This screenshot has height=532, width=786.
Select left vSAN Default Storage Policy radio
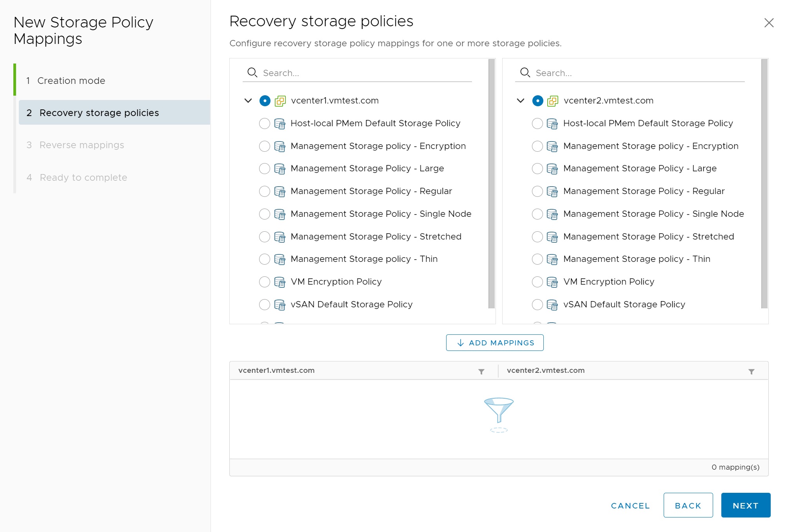click(x=265, y=305)
